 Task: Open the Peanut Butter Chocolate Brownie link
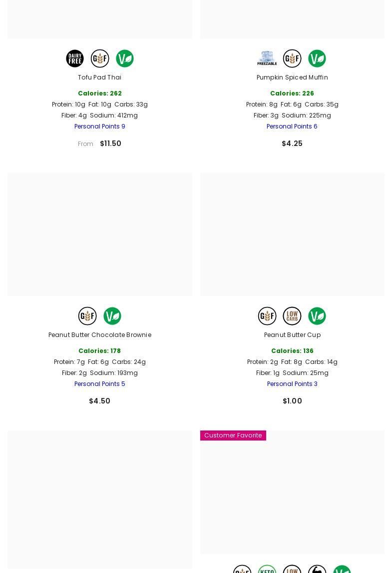[x=99, y=335]
